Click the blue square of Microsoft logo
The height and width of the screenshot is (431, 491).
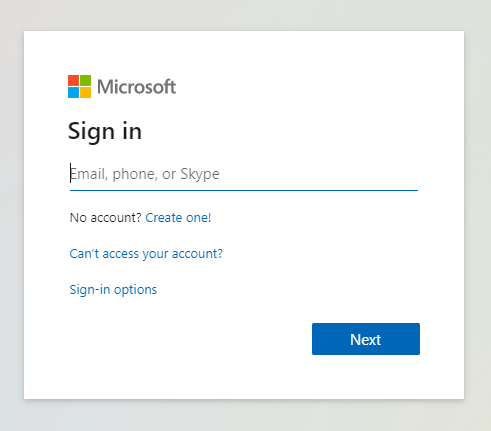click(73, 92)
